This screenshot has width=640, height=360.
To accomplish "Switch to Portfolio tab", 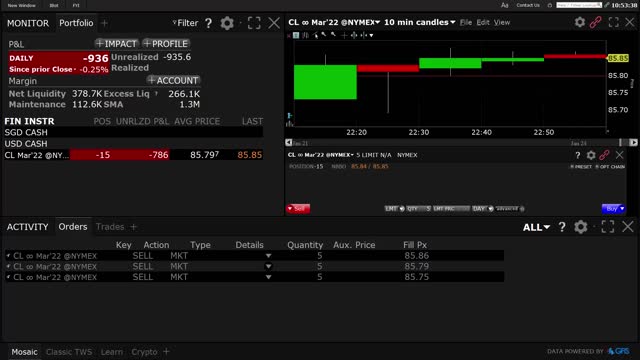I will click(76, 23).
